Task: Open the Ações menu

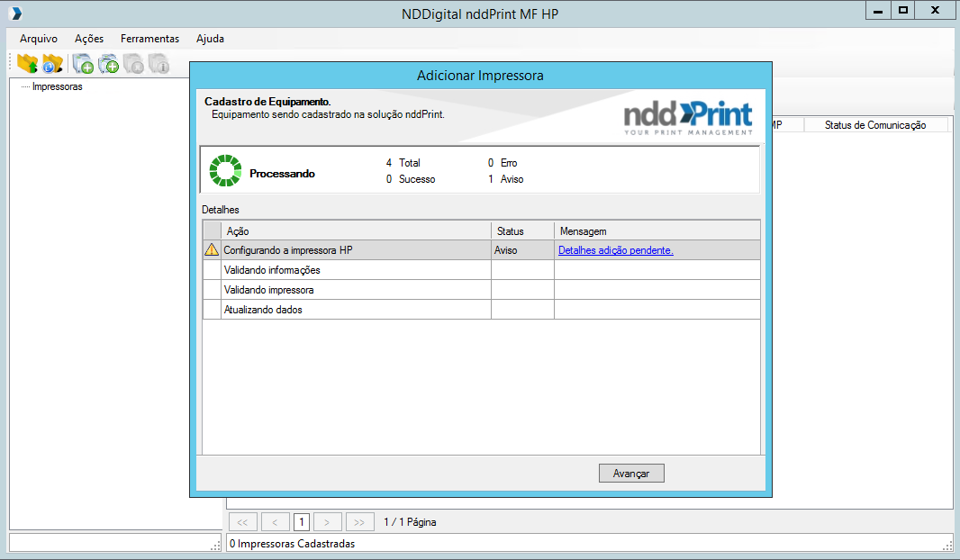Action: coord(89,39)
